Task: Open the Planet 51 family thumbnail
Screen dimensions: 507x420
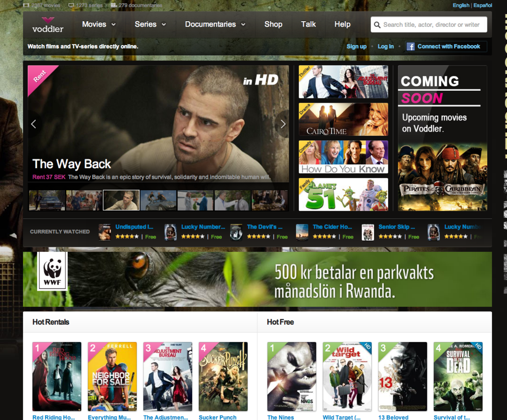Action: (343, 194)
